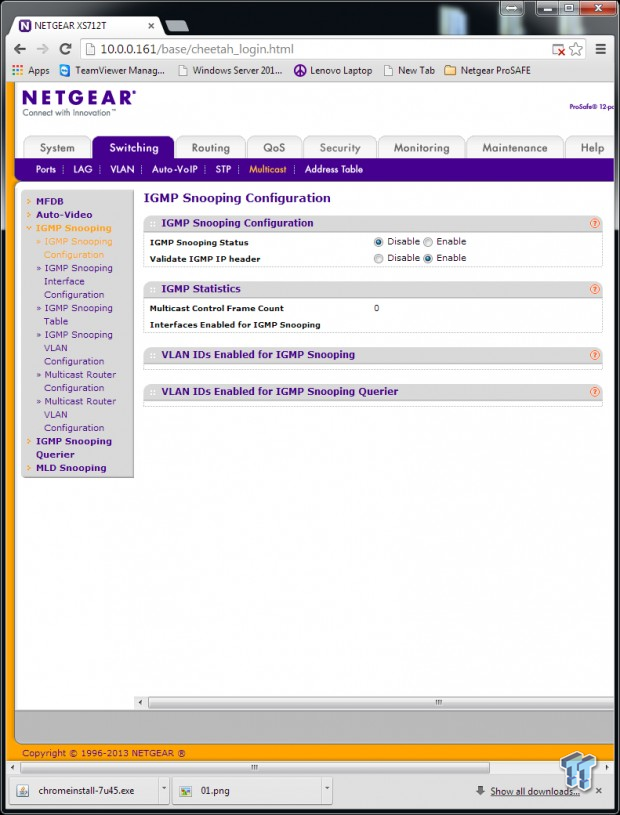The image size is (620, 815).
Task: Switch to the QoS tab
Action: point(274,148)
